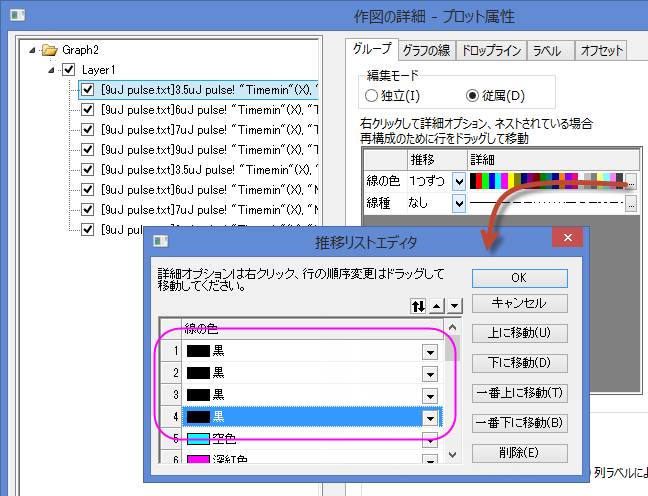648x496 pixels.
Task: Click the Graph2 folder icon
Action: [50, 50]
